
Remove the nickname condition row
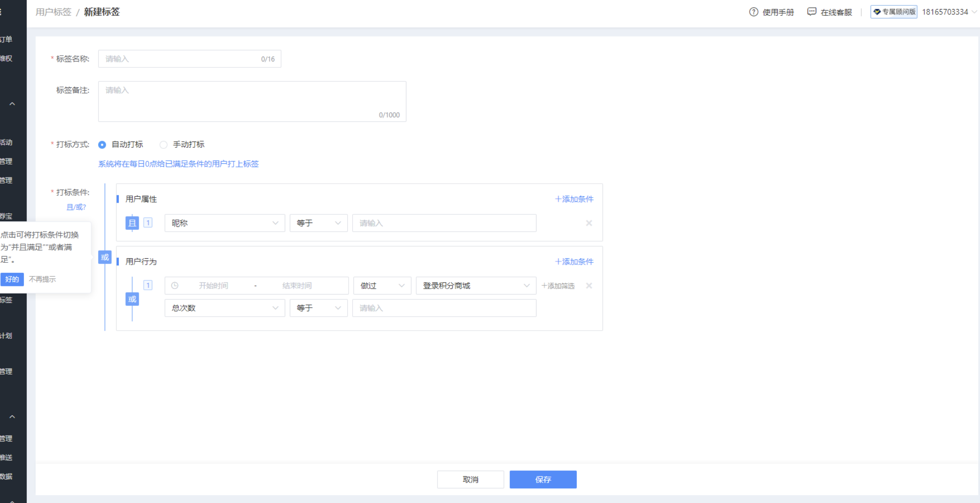tap(589, 223)
